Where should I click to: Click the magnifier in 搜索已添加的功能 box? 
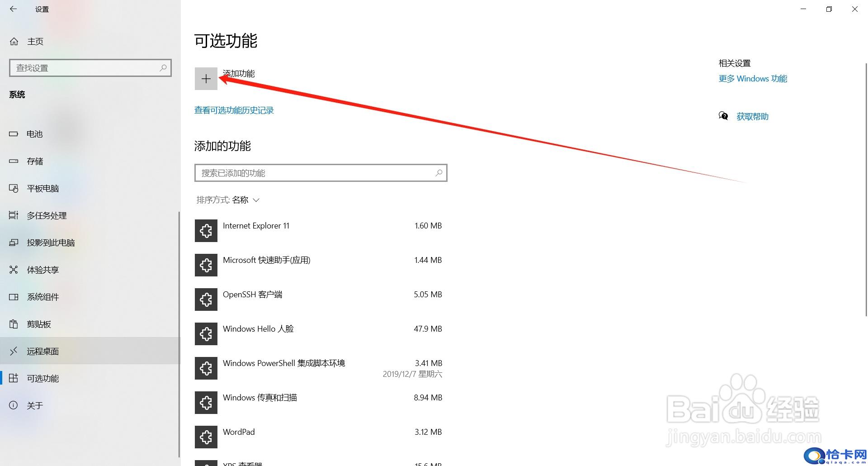(x=439, y=173)
